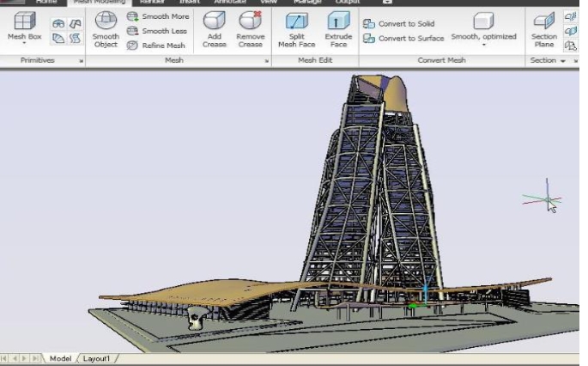Select the Mesh Modeling ribbon tab
Viewport: 588px width, 366px height.
(x=100, y=2)
